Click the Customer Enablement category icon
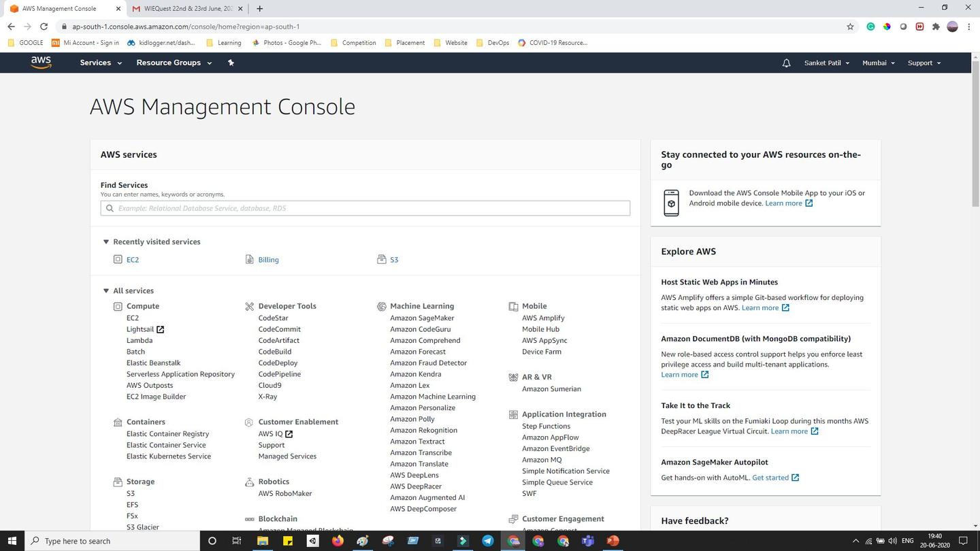980x551 pixels. tap(250, 422)
